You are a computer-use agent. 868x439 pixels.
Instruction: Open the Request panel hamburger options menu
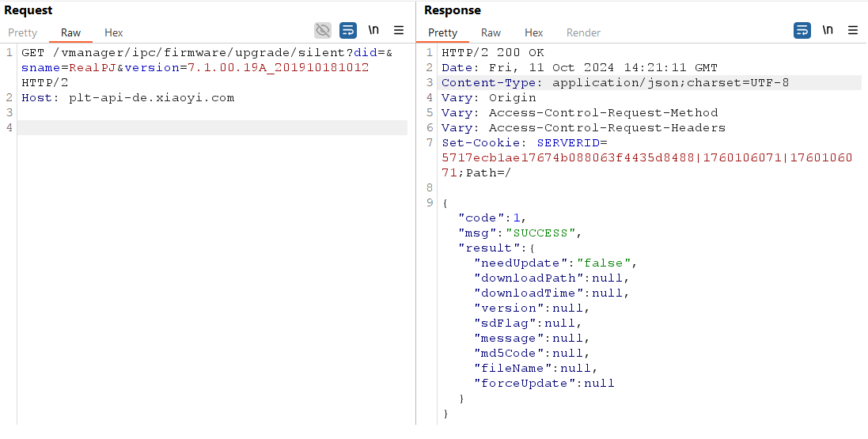click(x=399, y=31)
